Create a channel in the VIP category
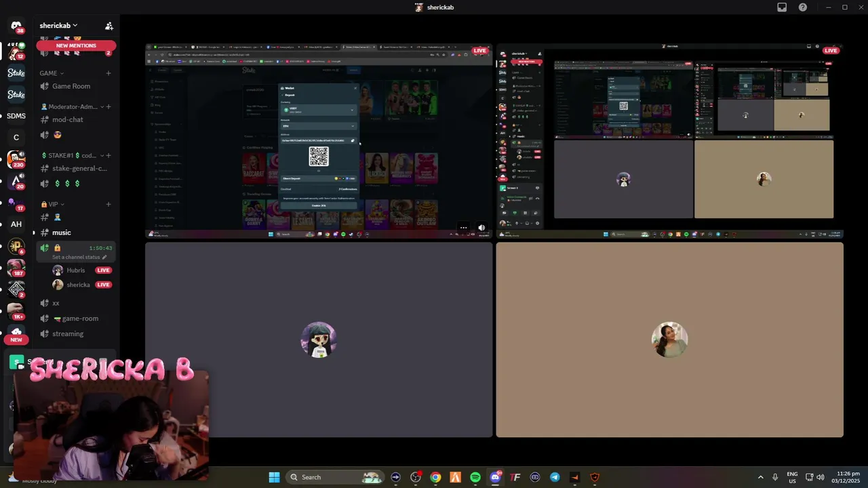This screenshot has height=488, width=868. 108,204
